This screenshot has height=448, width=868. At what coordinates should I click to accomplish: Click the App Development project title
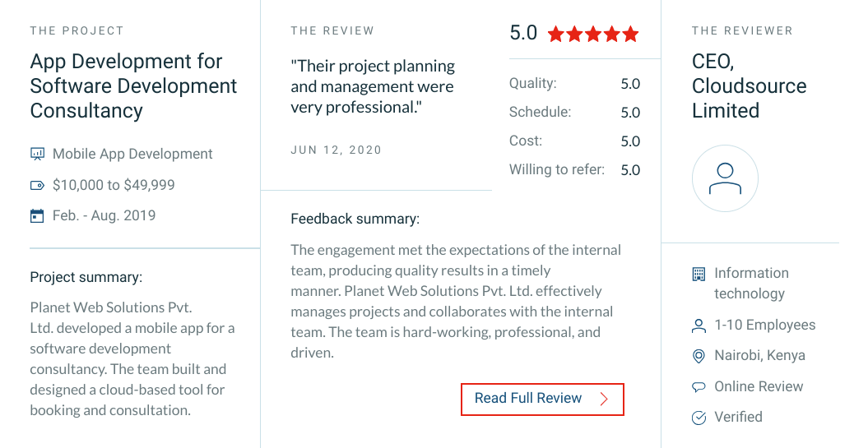point(133,85)
